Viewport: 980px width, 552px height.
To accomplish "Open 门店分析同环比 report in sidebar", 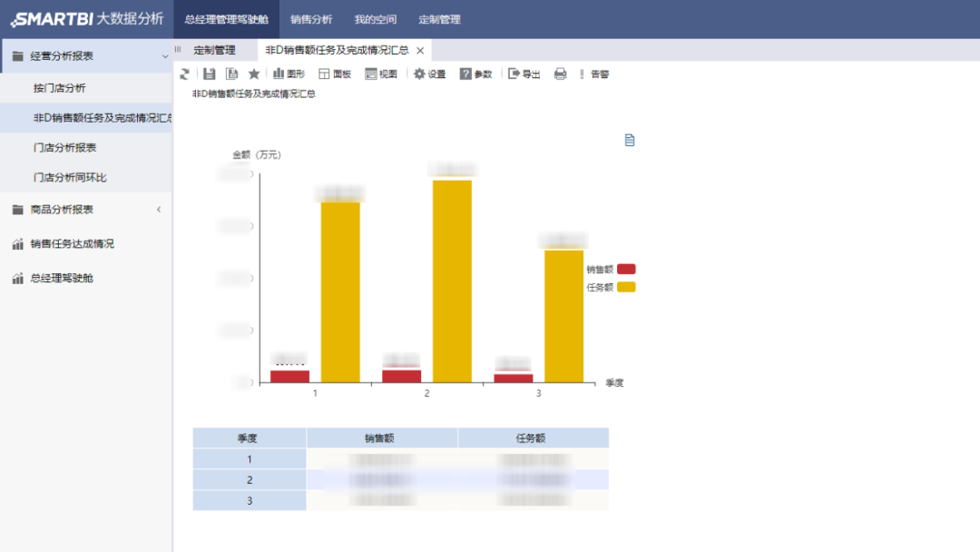I will click(x=70, y=177).
